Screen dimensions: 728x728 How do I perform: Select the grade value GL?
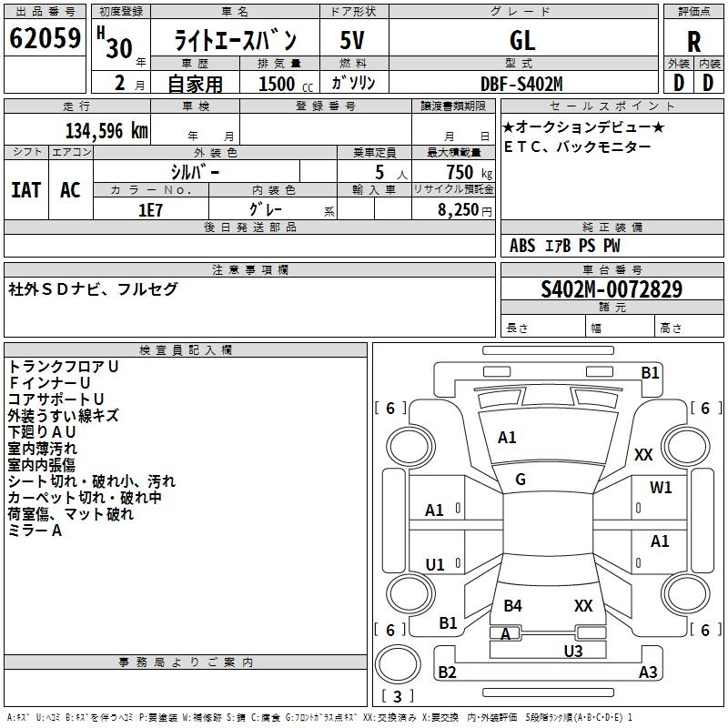tap(522, 40)
